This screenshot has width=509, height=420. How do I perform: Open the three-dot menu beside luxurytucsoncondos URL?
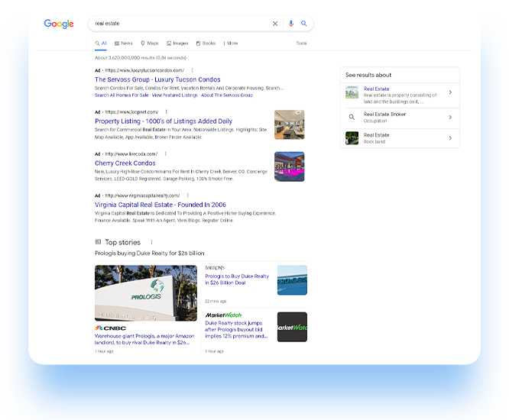(x=192, y=70)
